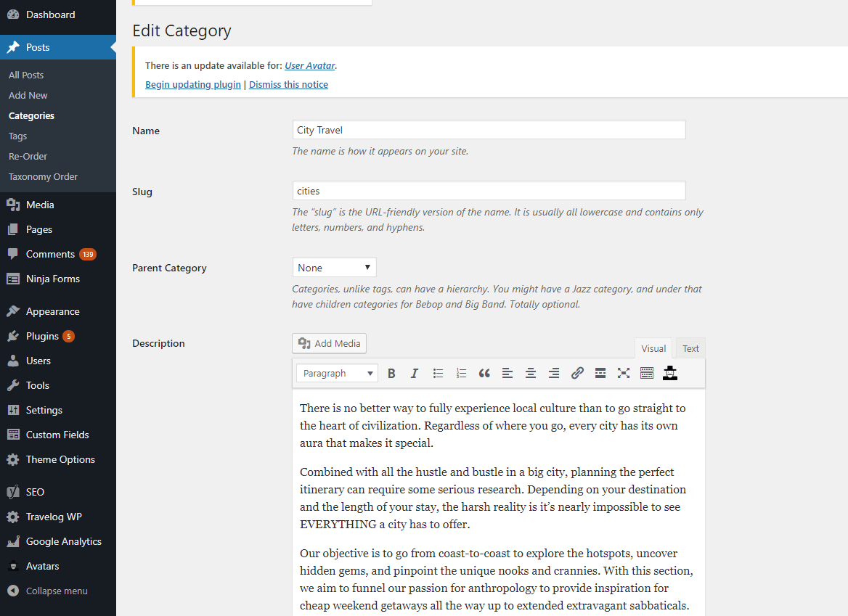Click the Add Media button
Viewport: 848px width, 616px height.
[329, 343]
